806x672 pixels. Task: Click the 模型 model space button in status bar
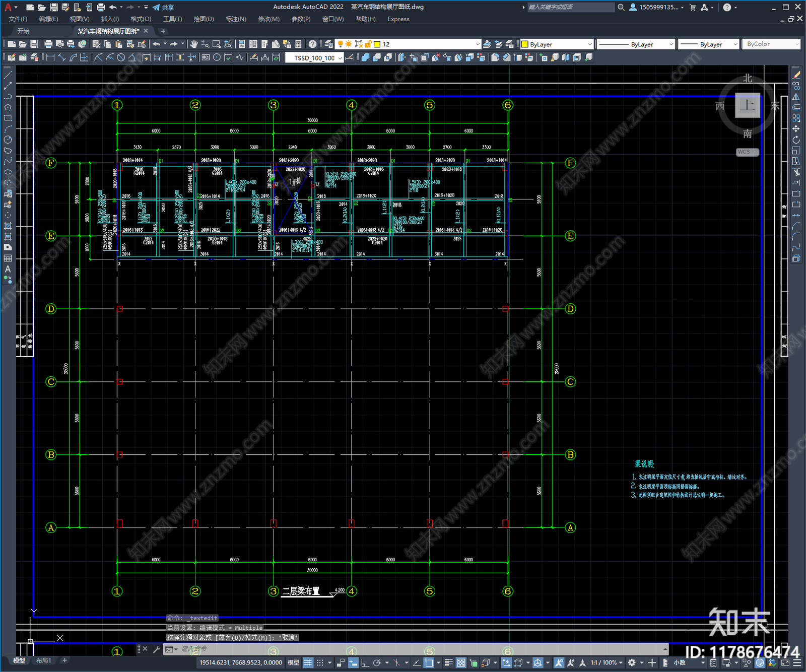coord(293,663)
